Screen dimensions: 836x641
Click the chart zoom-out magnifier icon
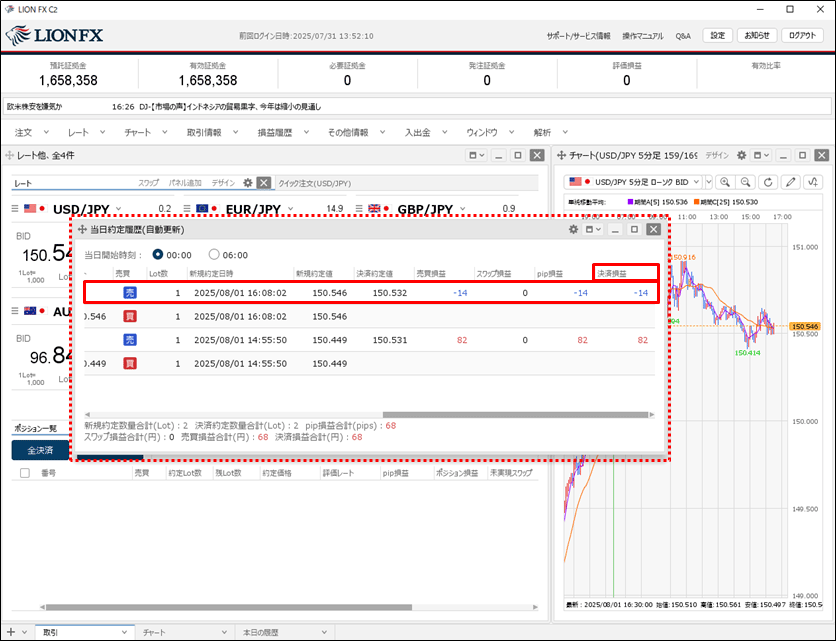click(x=746, y=182)
